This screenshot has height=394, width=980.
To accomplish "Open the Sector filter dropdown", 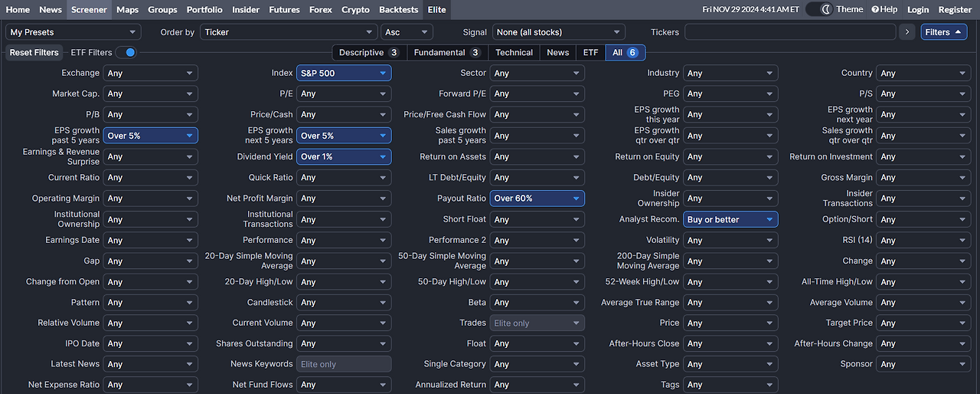I will 537,73.
